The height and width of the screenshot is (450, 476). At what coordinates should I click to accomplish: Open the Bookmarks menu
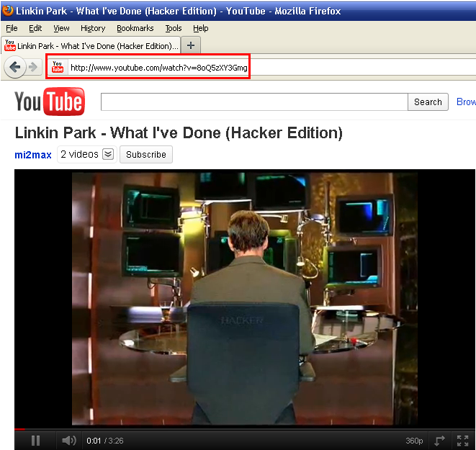click(x=135, y=28)
